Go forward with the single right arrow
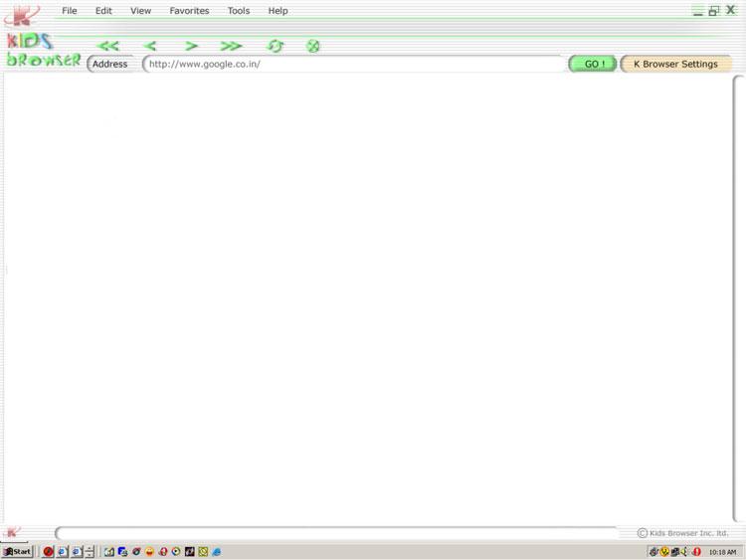This screenshot has width=746, height=560. coord(191,46)
